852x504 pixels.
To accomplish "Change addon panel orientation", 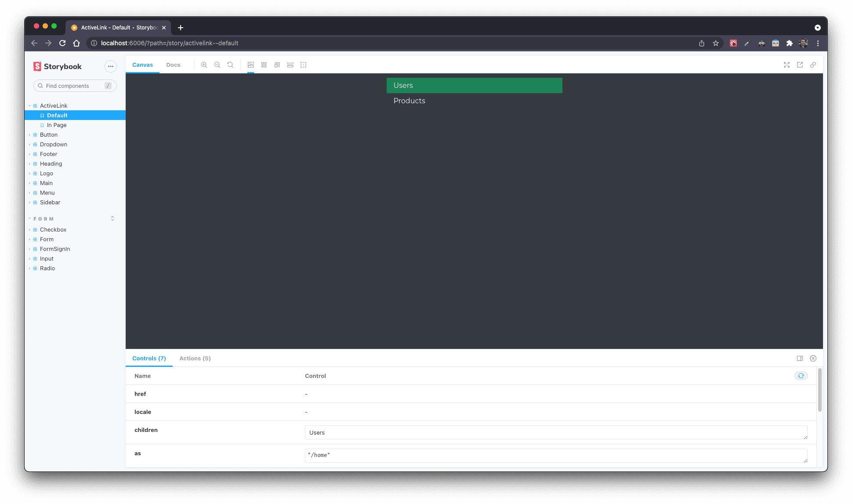I will 800,358.
